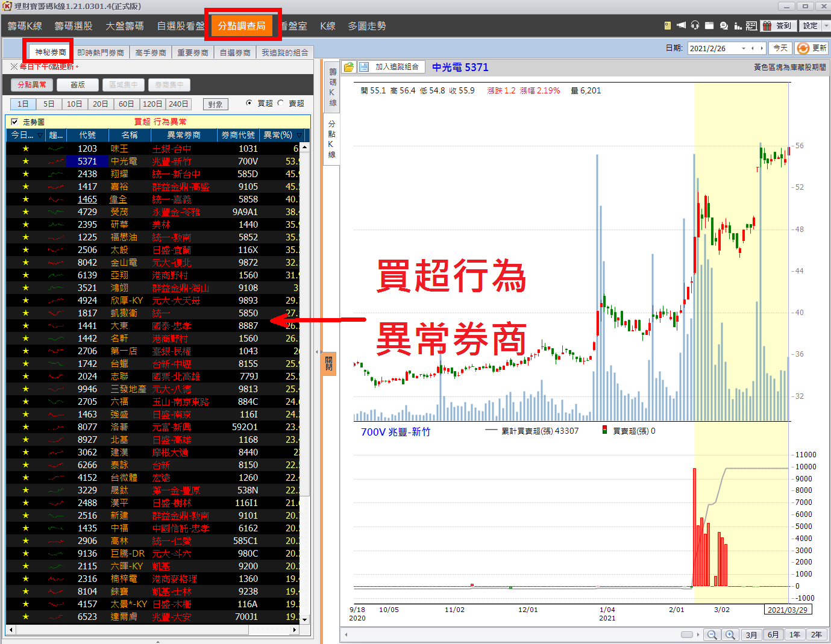Image resolution: width=831 pixels, height=644 pixels.
Task: Select the 分點K線 vertical tab
Action: pos(331,139)
